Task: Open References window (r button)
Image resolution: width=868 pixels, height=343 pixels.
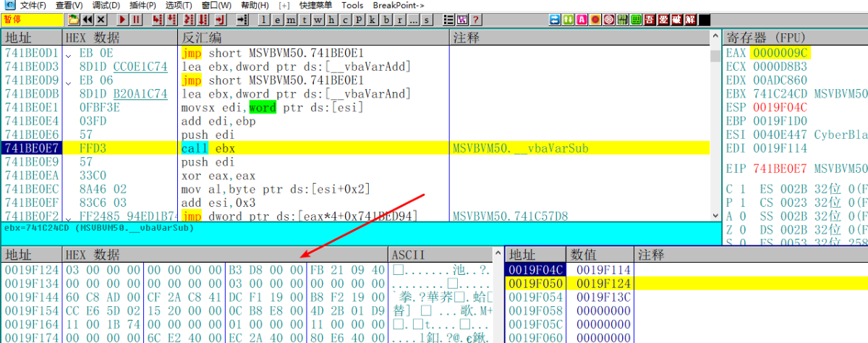Action: coord(399,19)
